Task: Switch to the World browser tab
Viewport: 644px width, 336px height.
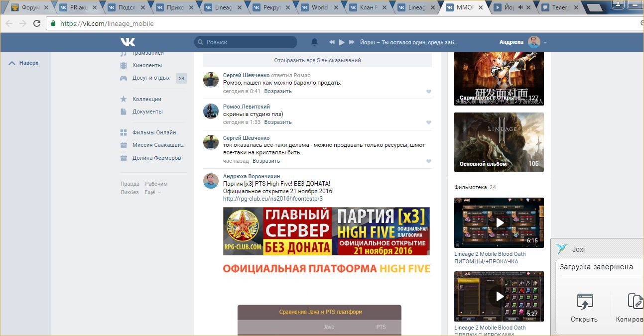Action: click(319, 7)
